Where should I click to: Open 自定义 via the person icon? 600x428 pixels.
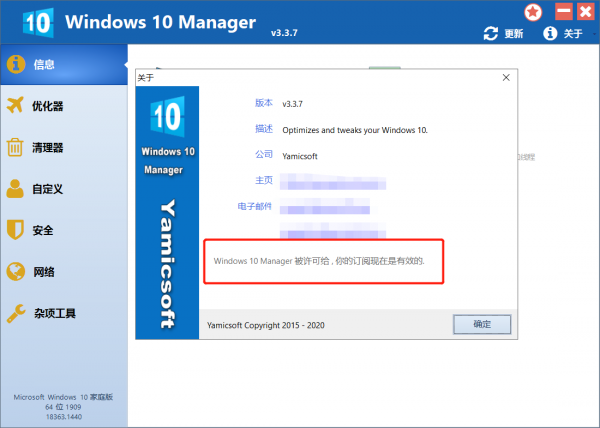[x=15, y=188]
